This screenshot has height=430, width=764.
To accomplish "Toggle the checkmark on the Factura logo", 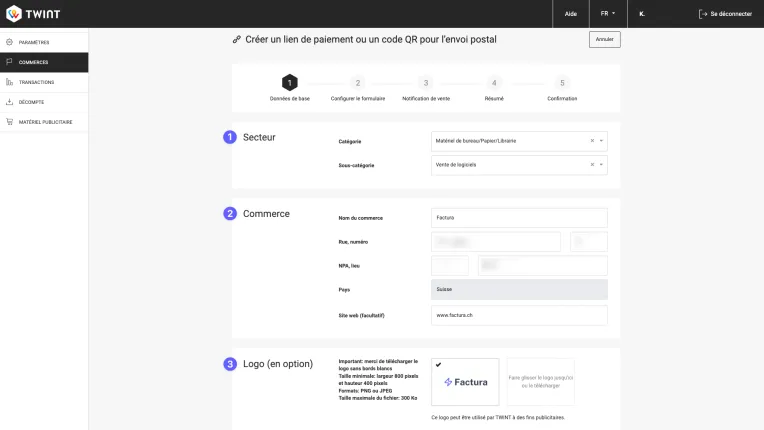I will point(438,365).
